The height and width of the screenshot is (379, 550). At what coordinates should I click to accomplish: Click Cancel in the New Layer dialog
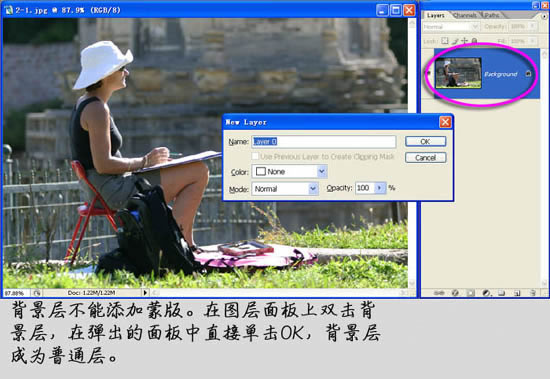(425, 158)
